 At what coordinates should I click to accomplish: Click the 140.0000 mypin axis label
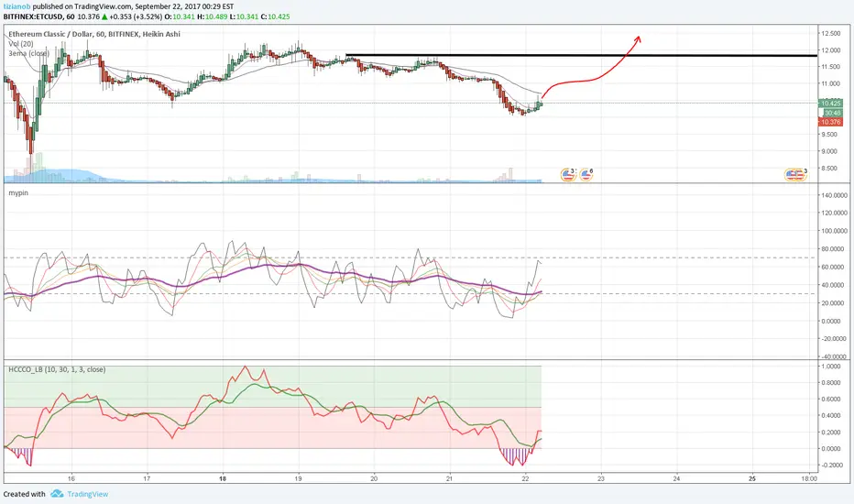coord(835,195)
